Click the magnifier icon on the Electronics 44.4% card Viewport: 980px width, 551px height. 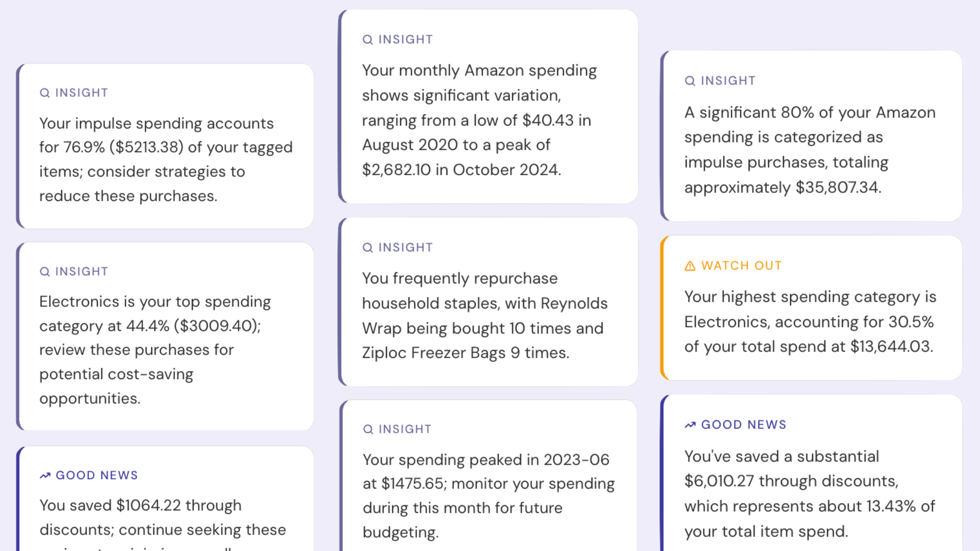click(x=45, y=272)
